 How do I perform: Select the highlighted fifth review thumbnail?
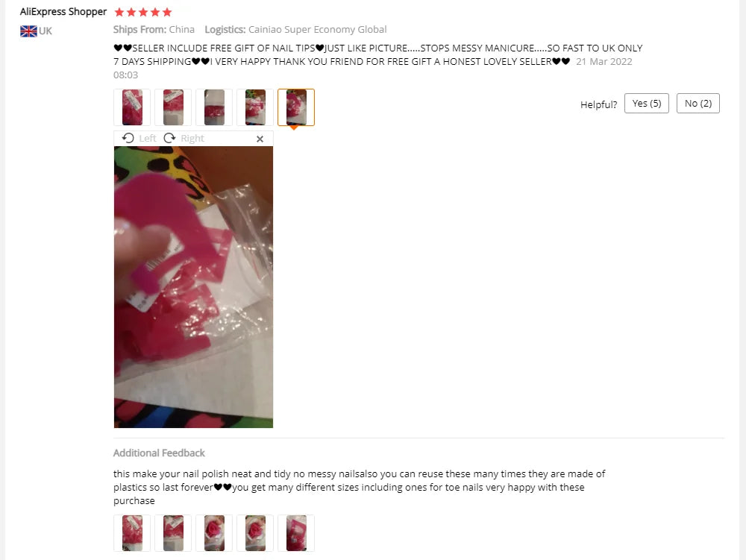[x=296, y=107]
